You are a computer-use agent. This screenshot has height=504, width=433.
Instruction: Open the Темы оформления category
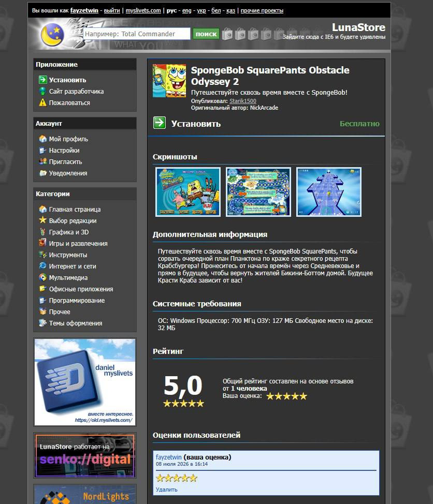[76, 323]
